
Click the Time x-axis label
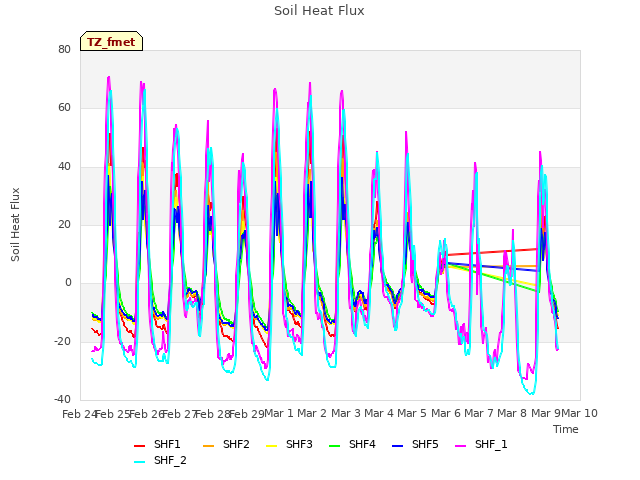click(x=566, y=429)
